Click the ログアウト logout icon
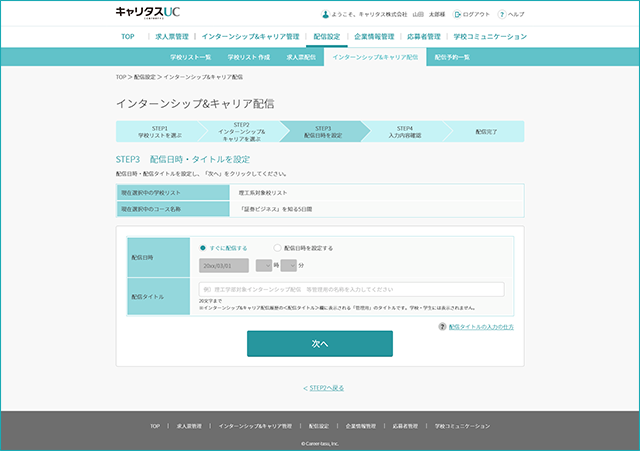Screen dimensions: 640x451 pyautogui.click(x=457, y=14)
